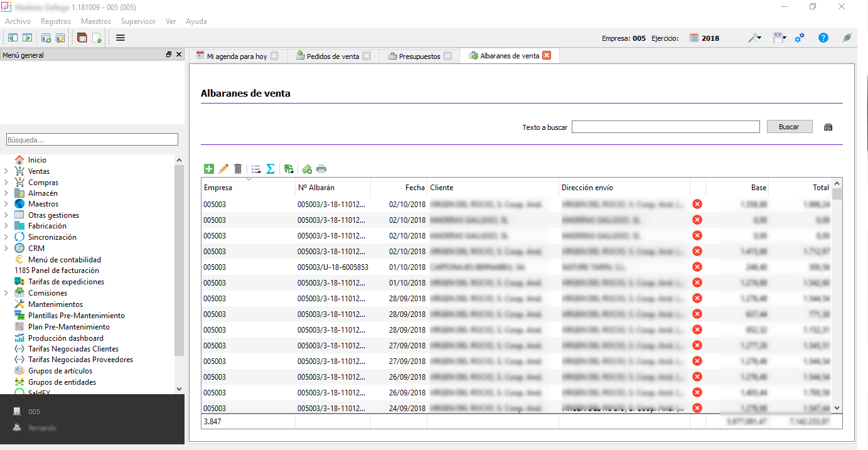This screenshot has height=450, width=868.
Task: Expand the Almacén tree node
Action: (6, 194)
